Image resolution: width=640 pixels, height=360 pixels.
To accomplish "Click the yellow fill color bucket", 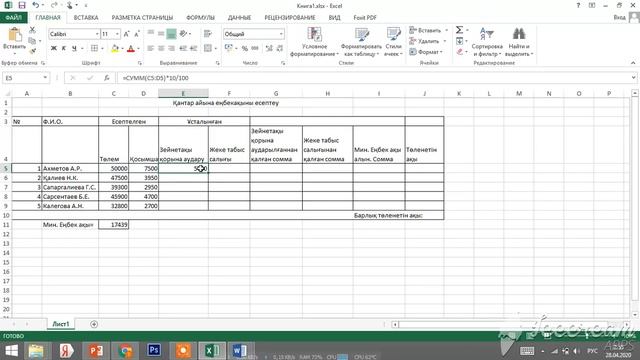I will pyautogui.click(x=115, y=48).
